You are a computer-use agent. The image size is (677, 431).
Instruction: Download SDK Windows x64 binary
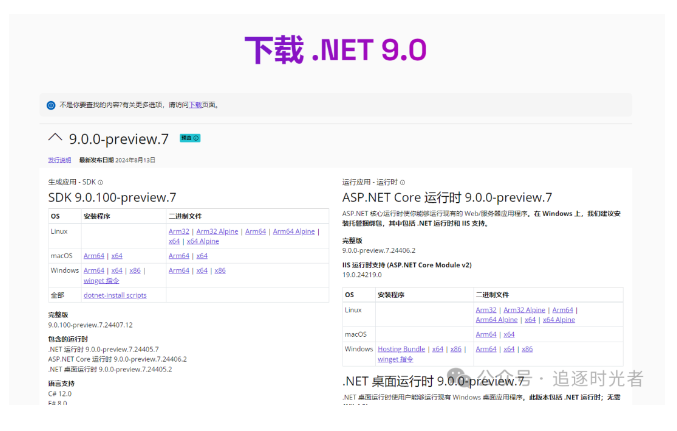(202, 270)
